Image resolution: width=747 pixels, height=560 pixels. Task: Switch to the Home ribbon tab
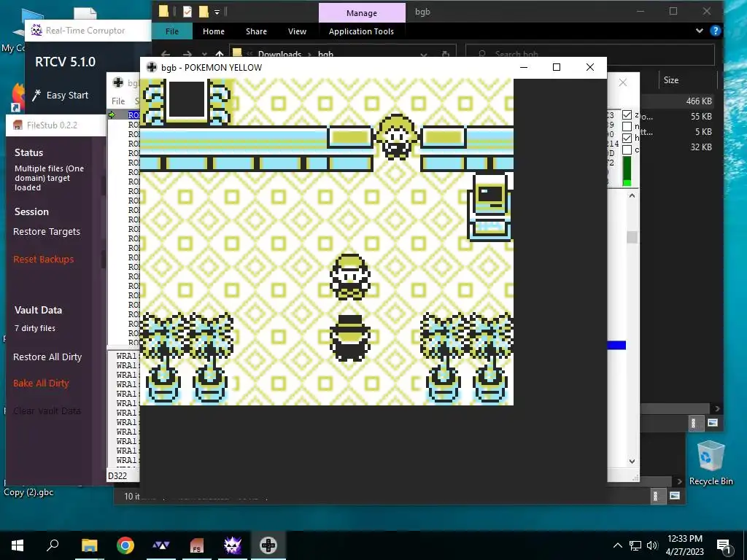pyautogui.click(x=214, y=31)
